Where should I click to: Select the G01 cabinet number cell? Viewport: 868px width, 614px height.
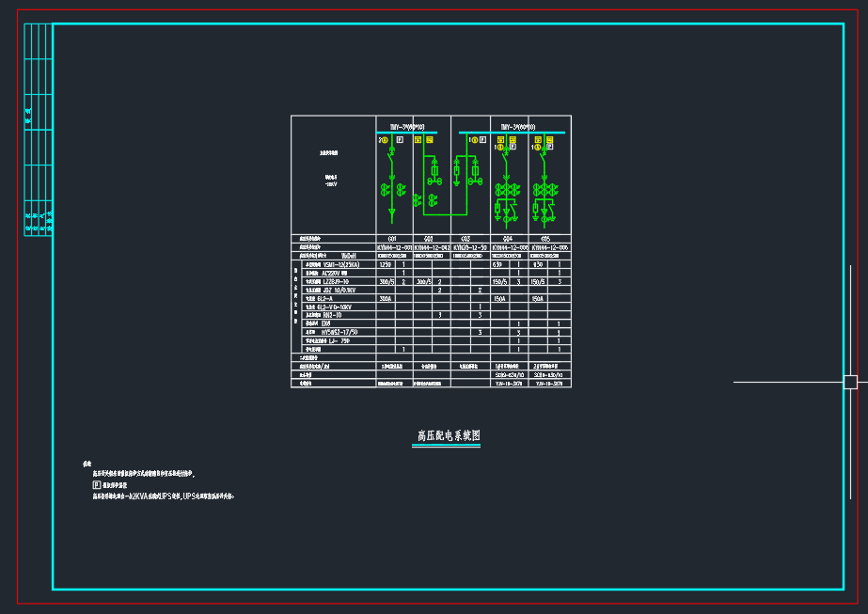(393, 239)
